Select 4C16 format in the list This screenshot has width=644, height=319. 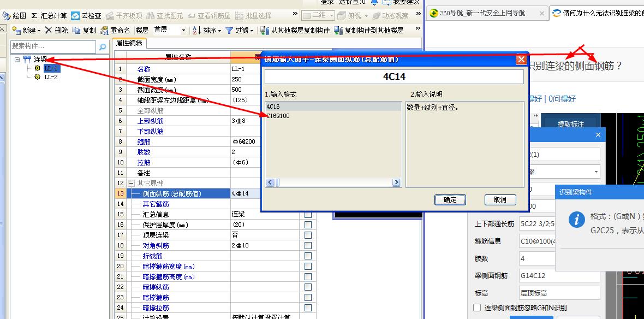(x=333, y=107)
